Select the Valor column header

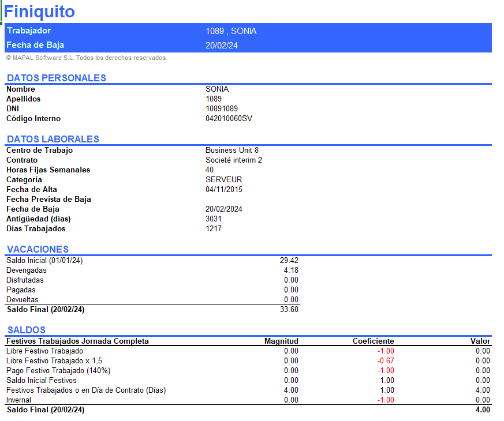click(480, 341)
